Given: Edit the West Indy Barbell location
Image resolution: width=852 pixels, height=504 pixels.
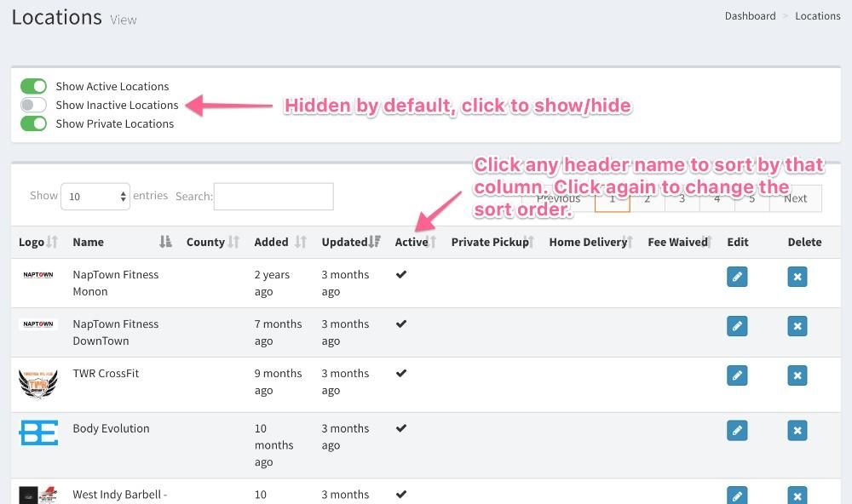Looking at the screenshot, I should (737, 495).
